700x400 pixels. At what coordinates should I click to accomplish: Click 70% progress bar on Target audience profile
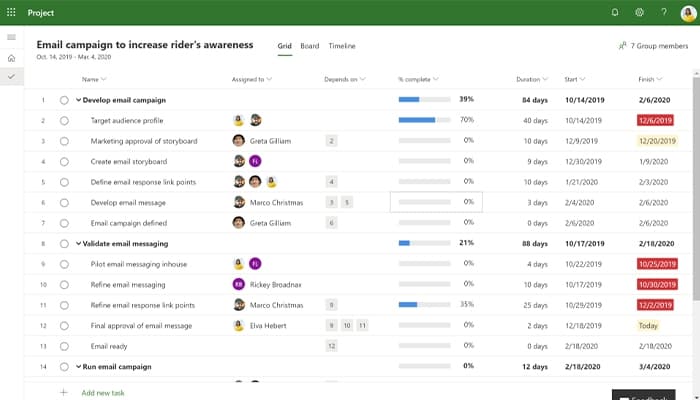[x=424, y=120]
